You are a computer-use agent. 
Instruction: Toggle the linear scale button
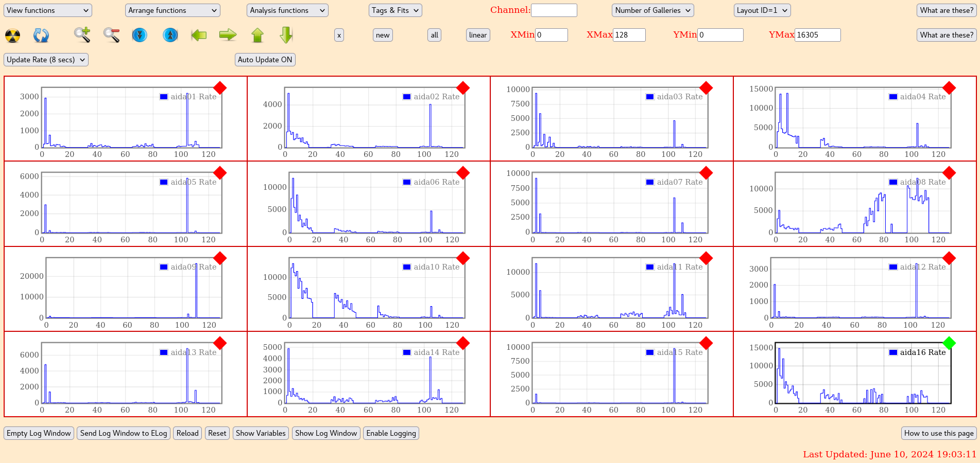pyautogui.click(x=477, y=35)
